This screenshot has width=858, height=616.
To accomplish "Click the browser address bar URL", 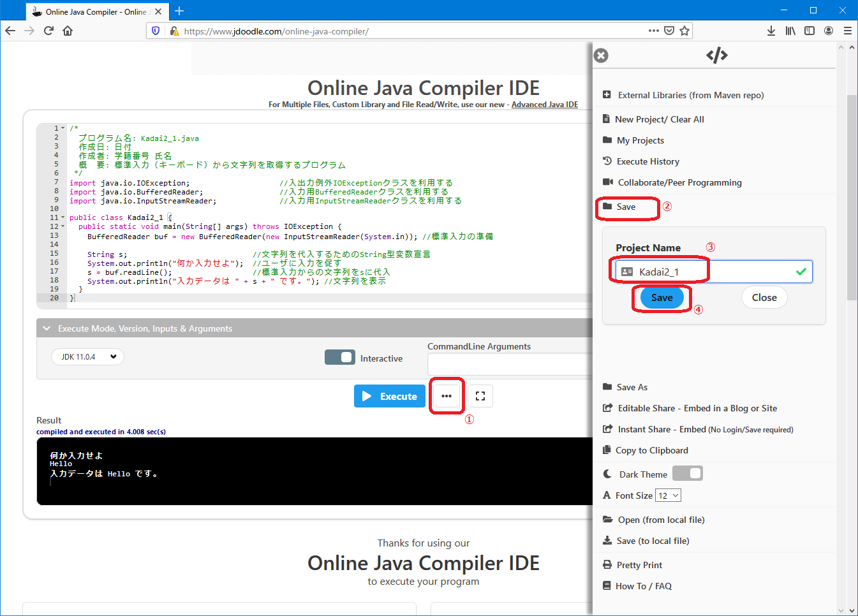I will click(276, 31).
